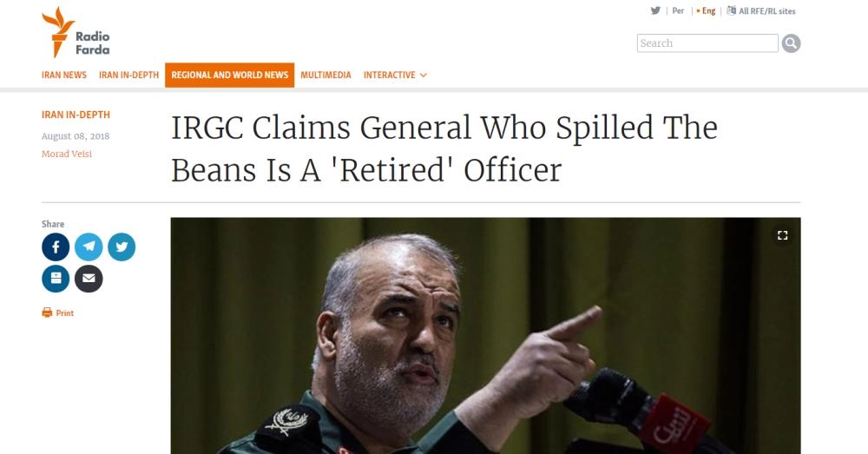868x454 pixels.
Task: Select the Eng language option
Action: click(x=708, y=11)
